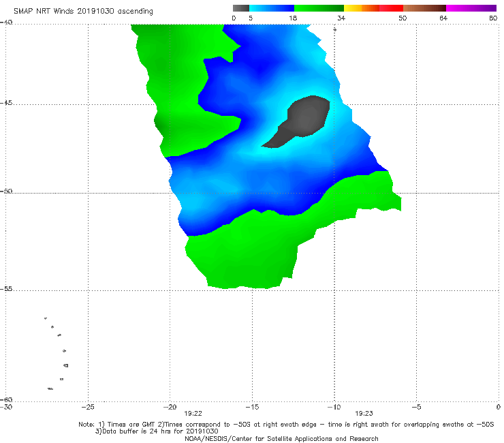Click the blue segment of the wind color bar
Image resolution: width=504 pixels, height=443 pixels.
(x=272, y=8)
